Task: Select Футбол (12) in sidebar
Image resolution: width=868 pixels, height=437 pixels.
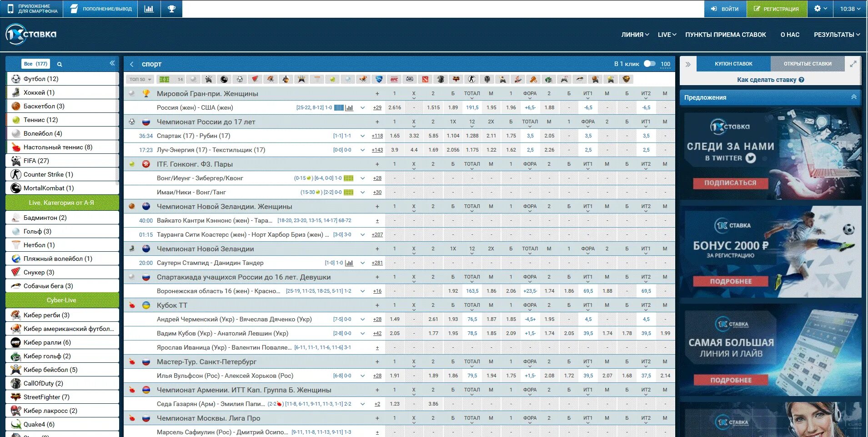Action: [x=63, y=79]
